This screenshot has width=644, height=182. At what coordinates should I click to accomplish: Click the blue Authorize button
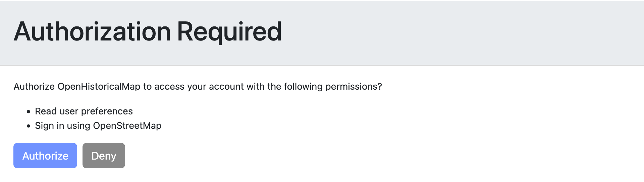(x=45, y=156)
